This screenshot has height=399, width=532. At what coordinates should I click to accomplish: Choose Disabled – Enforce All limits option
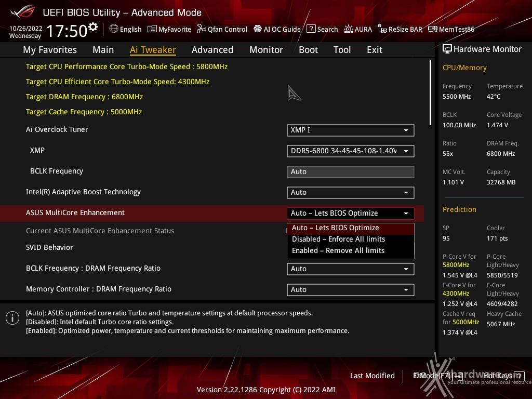coord(351,239)
